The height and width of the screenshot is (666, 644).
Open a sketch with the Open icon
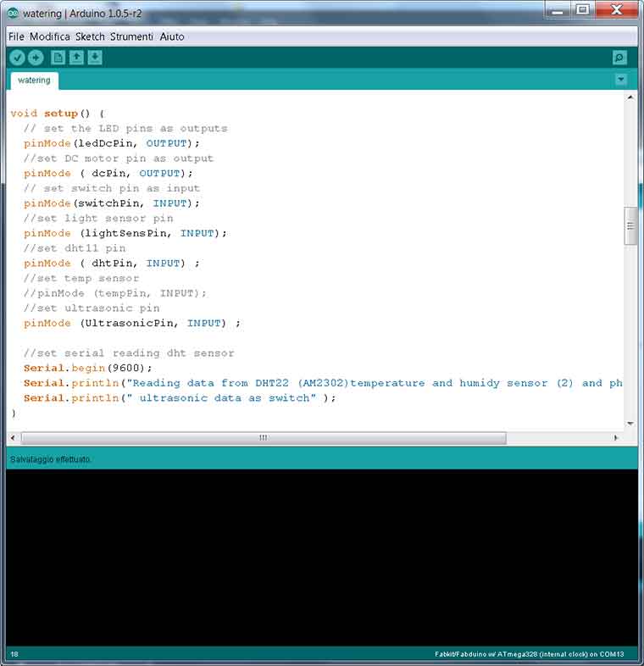tap(76, 58)
